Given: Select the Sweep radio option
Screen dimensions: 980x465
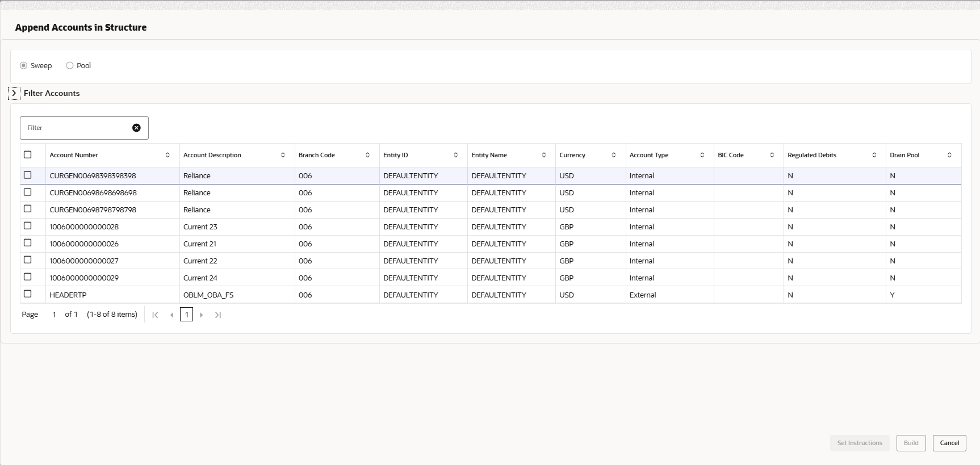Looking at the screenshot, I should 23,65.
